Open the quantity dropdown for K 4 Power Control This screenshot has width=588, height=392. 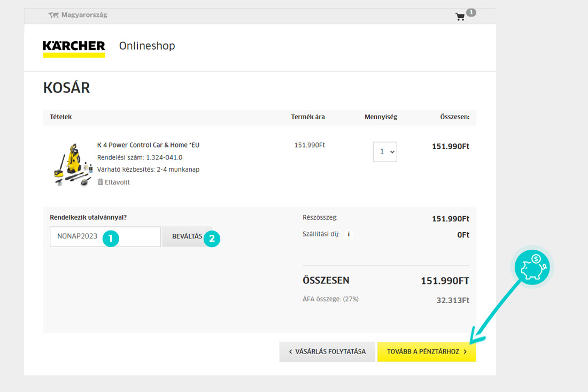385,151
